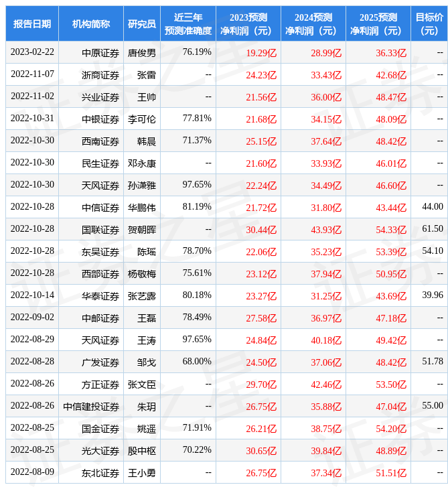Image resolution: width=448 pixels, height=489 pixels.
Task: Click the 2023预测净利润 column header
Action: pos(248,23)
